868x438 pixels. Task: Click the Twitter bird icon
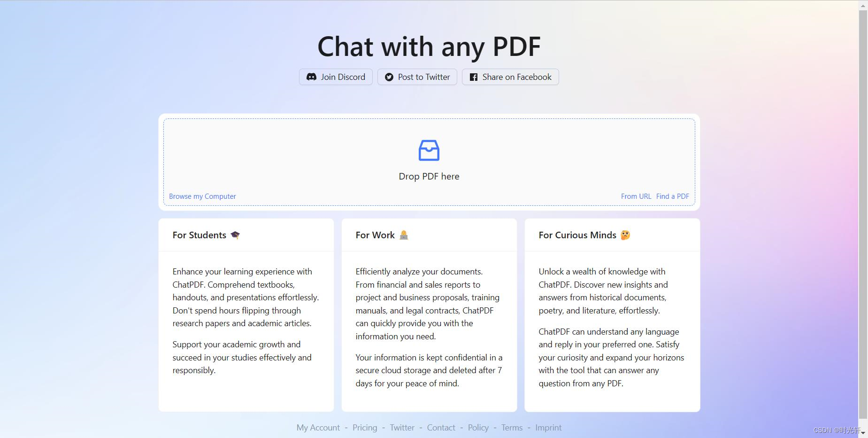389,77
